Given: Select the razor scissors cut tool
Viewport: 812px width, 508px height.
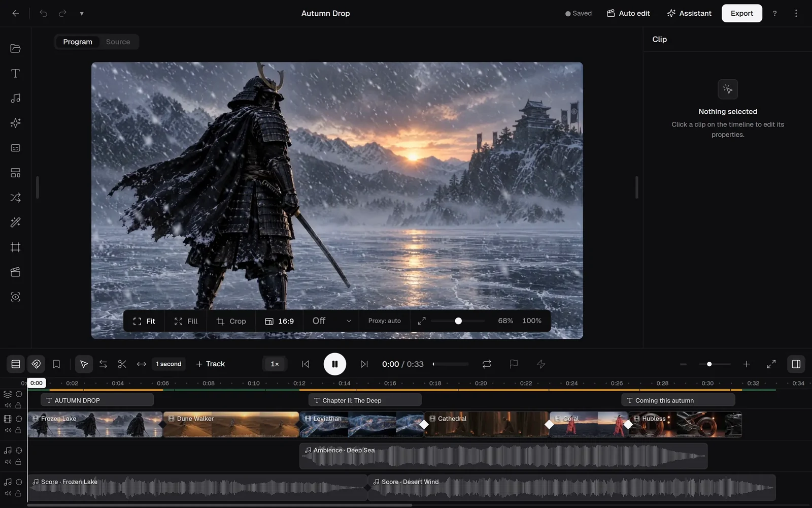Looking at the screenshot, I should click(x=122, y=364).
